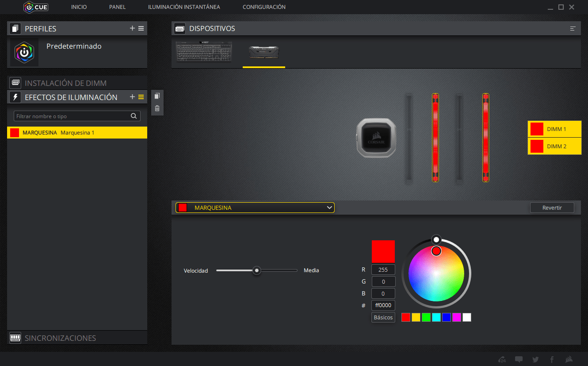Click the second empty dark DIMM slot
Screen dimensions: 588x366
459,138
